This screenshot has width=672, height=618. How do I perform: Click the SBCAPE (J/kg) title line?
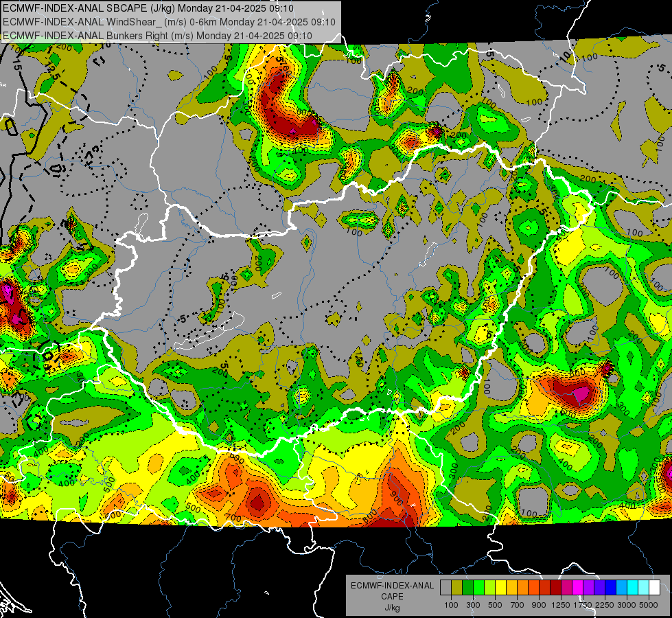click(148, 8)
